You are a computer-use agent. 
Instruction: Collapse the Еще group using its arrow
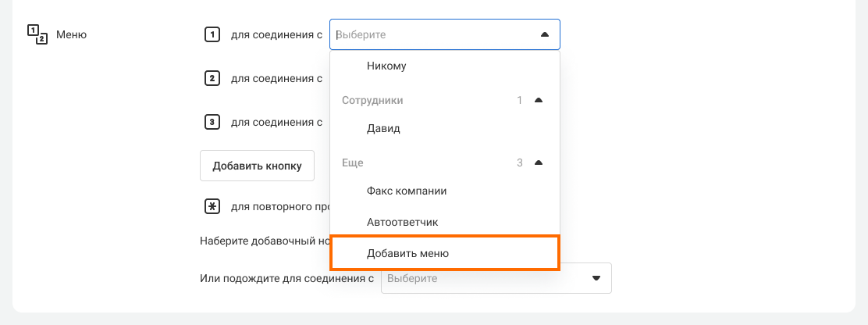tap(538, 163)
